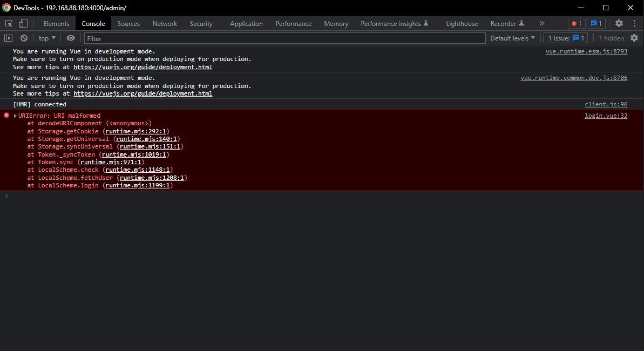This screenshot has width=644, height=351.
Task: Click the console prompt input line
Action: (x=324, y=196)
